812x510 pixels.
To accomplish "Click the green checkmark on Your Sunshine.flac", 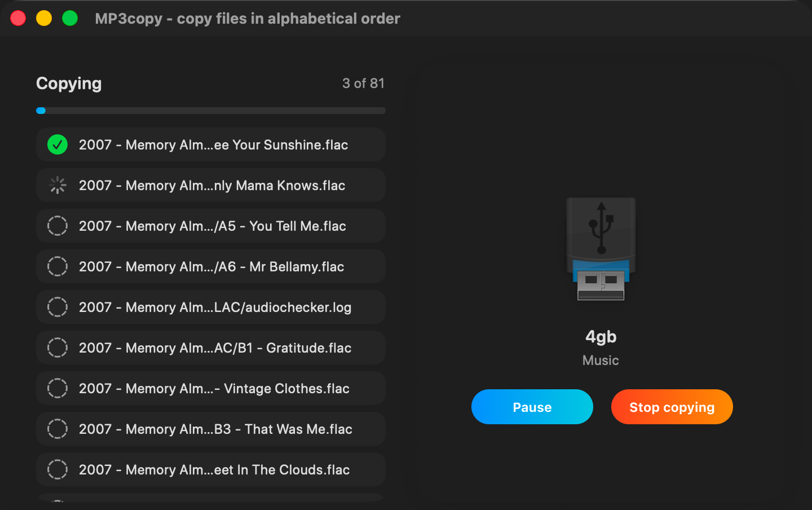I will [x=58, y=144].
